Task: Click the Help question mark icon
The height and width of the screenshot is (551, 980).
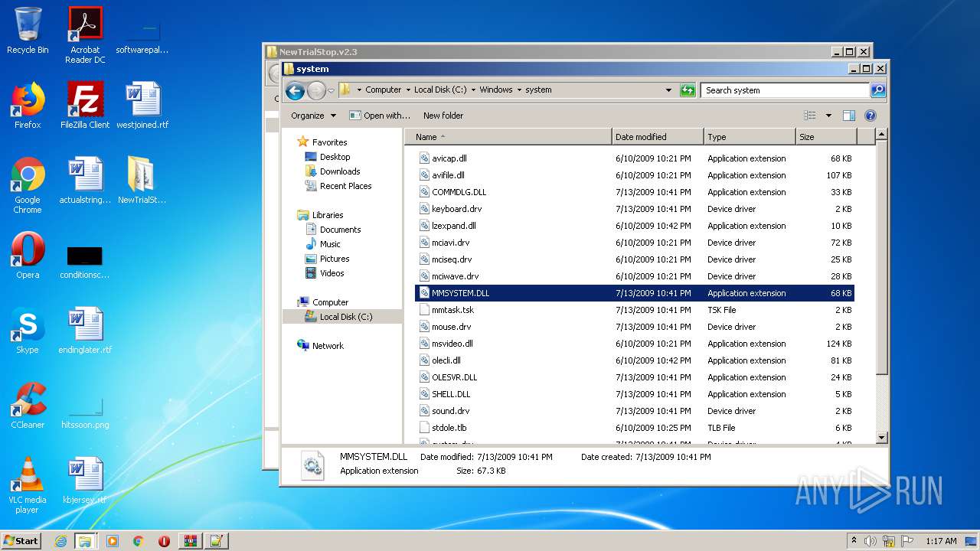Action: 870,116
